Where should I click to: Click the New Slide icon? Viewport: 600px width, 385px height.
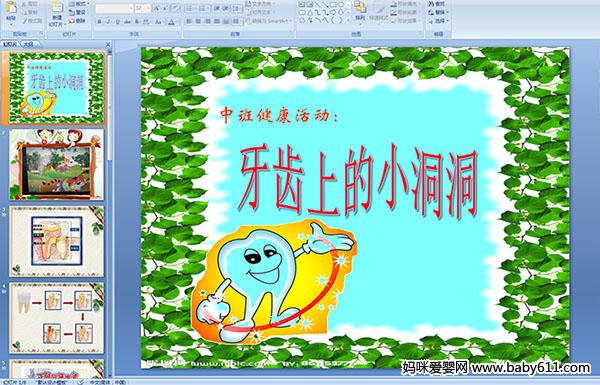click(x=56, y=11)
